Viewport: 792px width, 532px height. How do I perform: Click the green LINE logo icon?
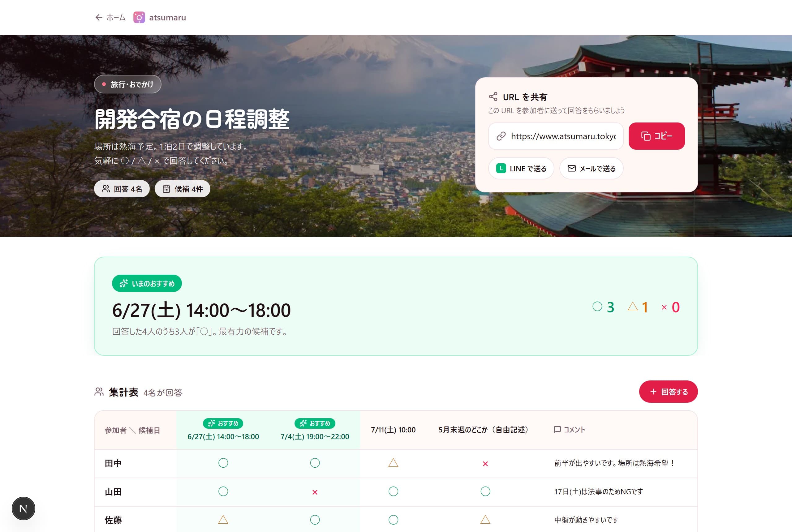501,168
